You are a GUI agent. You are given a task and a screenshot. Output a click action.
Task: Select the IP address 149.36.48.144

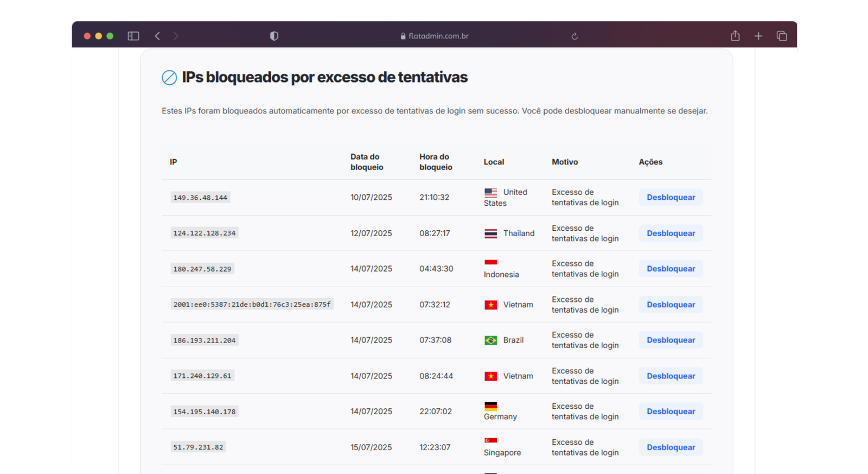pyautogui.click(x=200, y=198)
